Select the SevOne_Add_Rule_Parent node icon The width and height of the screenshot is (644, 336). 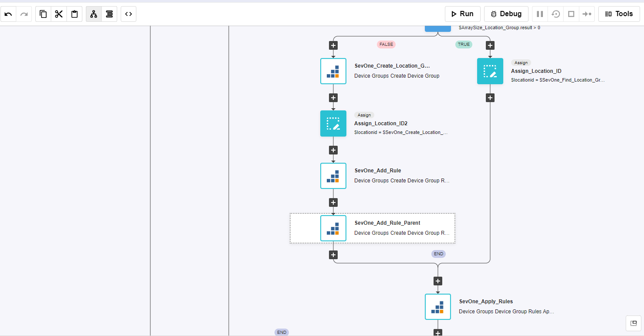pos(333,228)
